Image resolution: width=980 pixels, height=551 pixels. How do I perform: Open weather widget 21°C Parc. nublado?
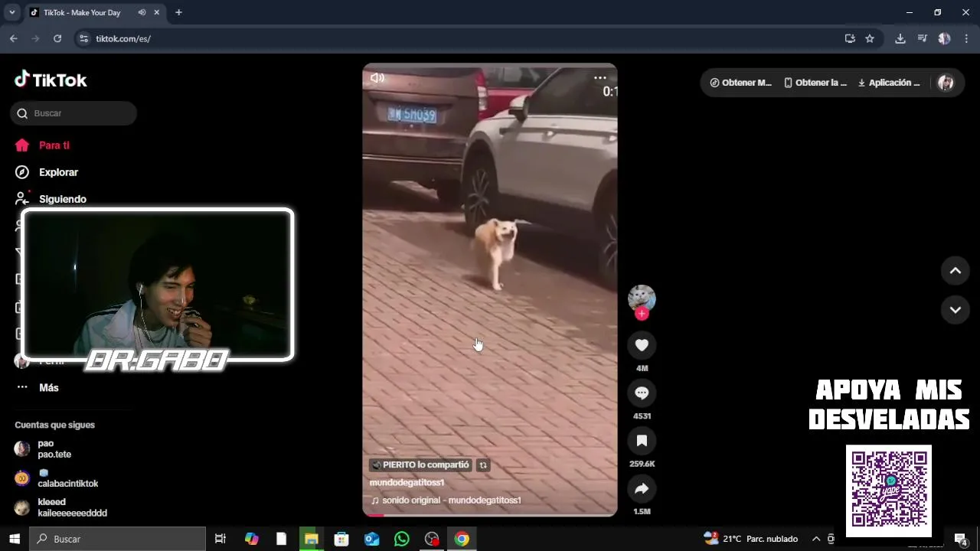point(751,539)
